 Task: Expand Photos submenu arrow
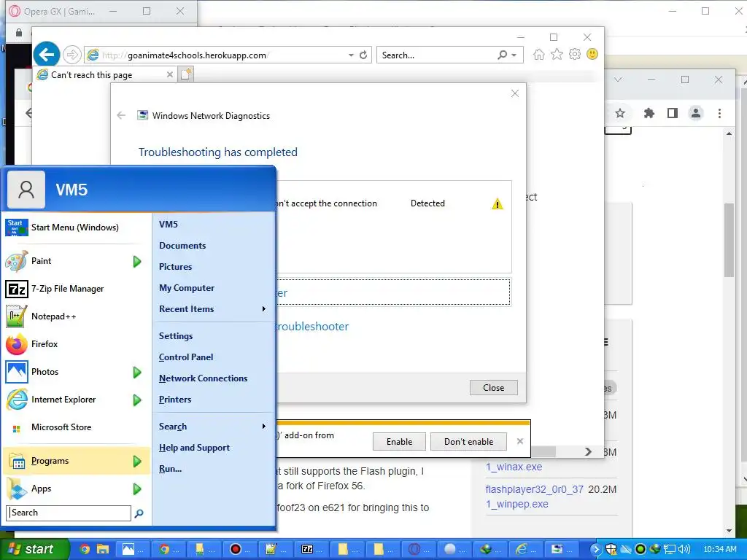point(137,372)
